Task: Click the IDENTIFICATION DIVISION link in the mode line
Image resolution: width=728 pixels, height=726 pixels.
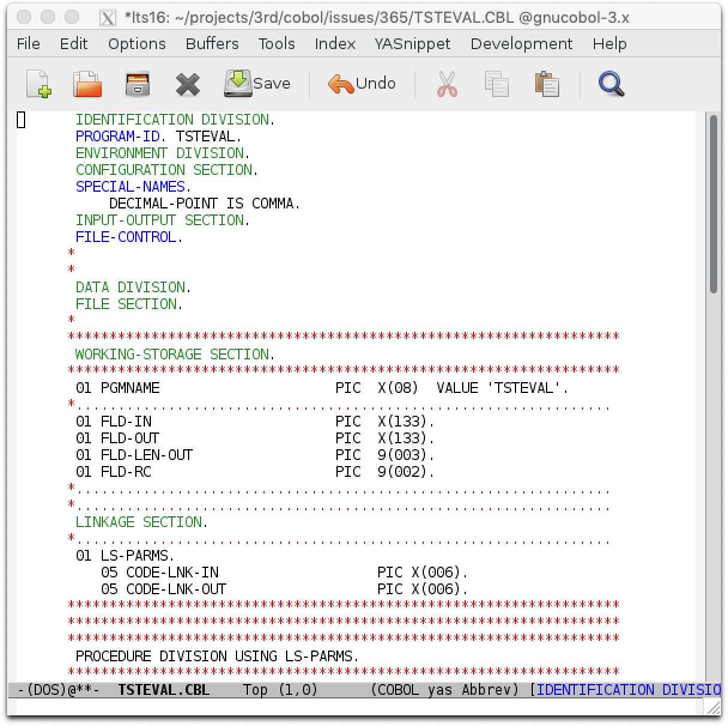Action: [623, 689]
